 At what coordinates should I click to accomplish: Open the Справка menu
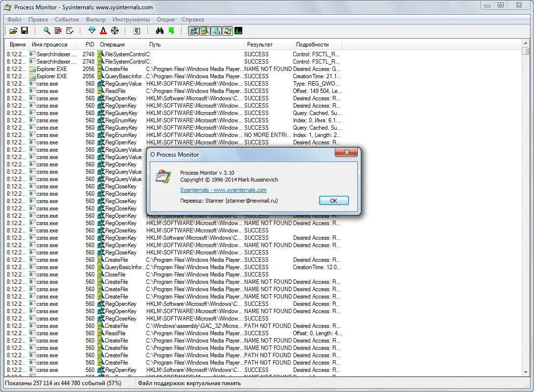pos(193,20)
